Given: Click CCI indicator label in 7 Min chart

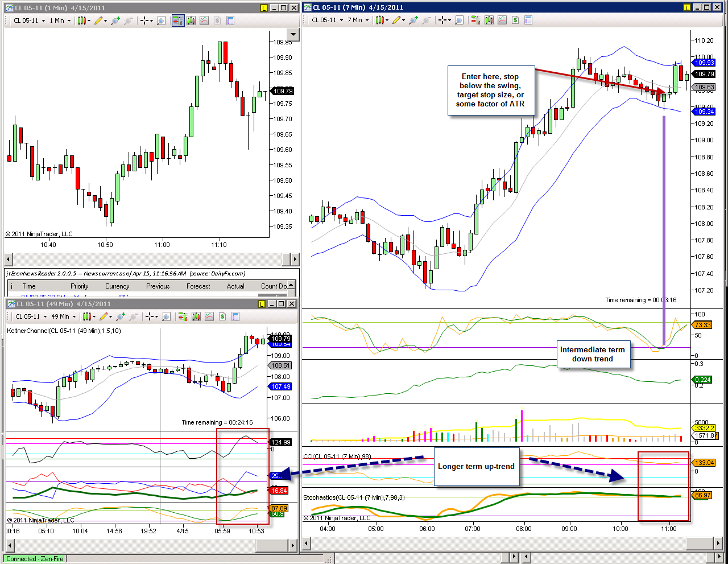Looking at the screenshot, I should coord(337,456).
